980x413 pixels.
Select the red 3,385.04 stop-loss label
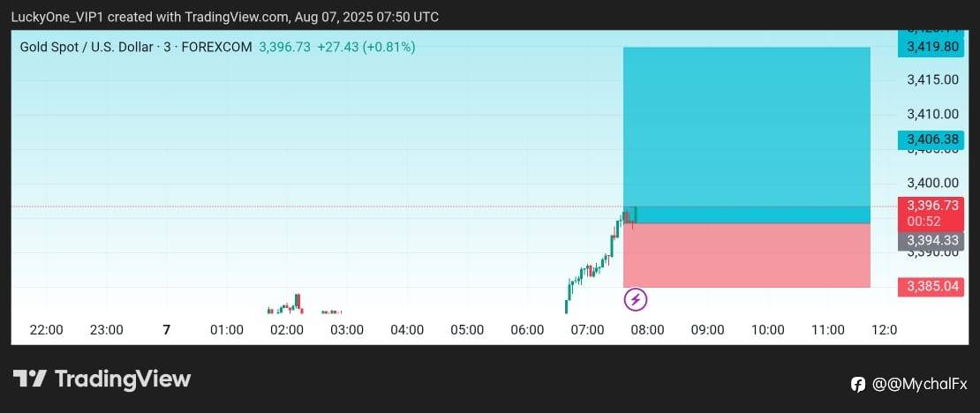[931, 287]
